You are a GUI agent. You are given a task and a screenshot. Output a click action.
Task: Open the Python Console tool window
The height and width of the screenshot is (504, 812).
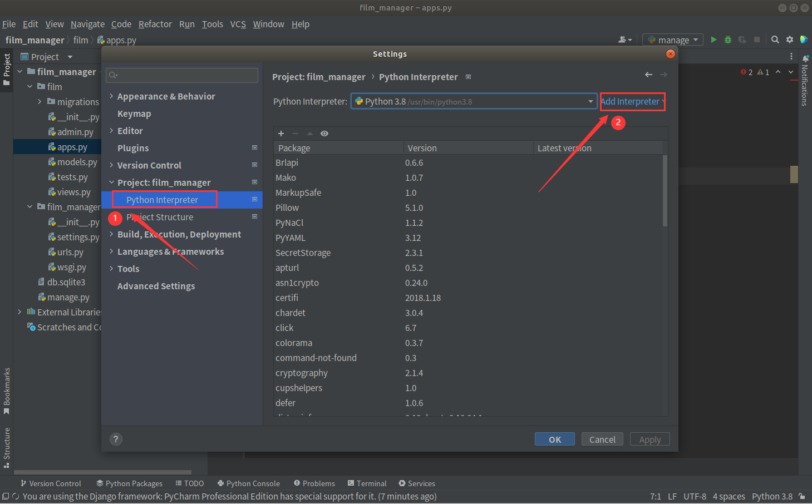tap(248, 483)
